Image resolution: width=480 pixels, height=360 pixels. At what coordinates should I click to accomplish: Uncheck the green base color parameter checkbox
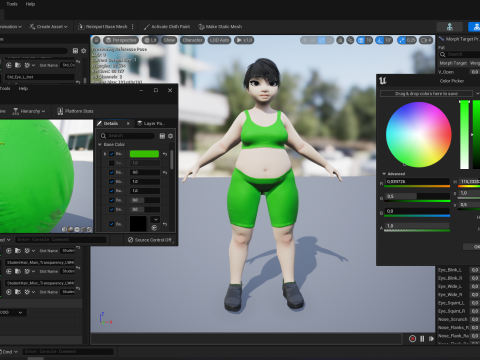112,154
